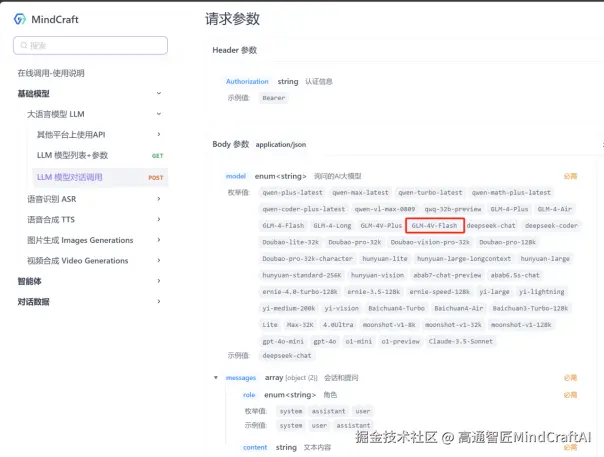
Task: Click qwen-plus-latest enum value
Action: 292,192
